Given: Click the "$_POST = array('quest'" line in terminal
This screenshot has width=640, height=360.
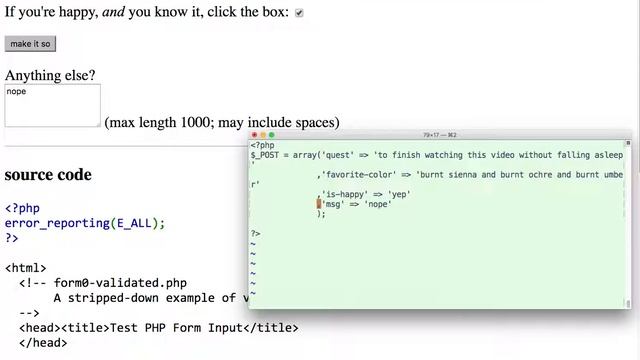Looking at the screenshot, I should [x=437, y=155].
